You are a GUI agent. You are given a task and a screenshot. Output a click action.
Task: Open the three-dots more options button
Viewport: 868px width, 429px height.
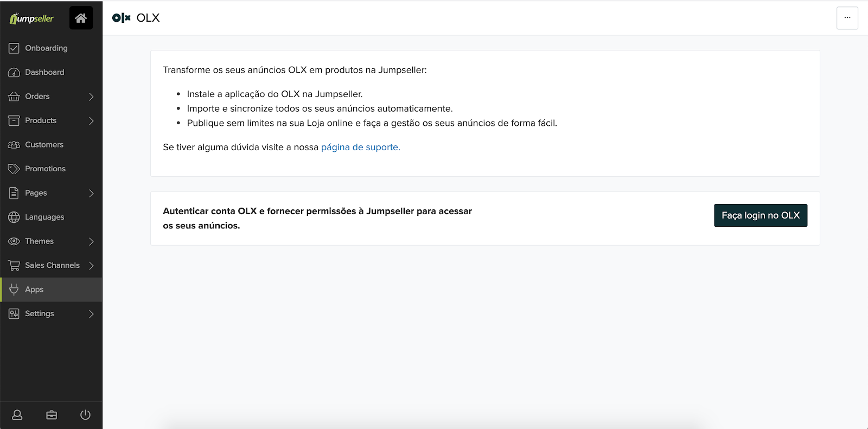(x=847, y=18)
